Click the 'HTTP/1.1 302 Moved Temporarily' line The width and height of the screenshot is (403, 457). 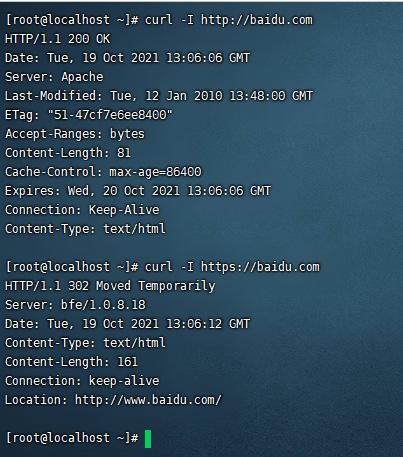coord(110,286)
